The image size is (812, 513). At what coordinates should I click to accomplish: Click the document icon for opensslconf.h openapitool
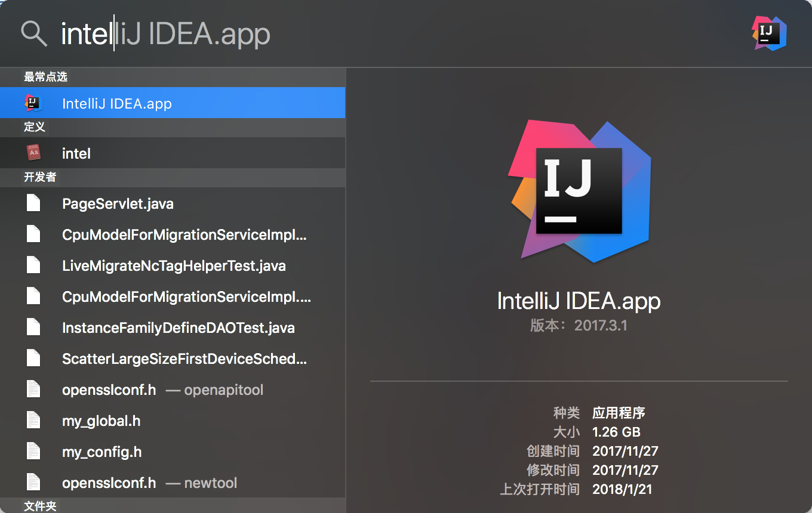(33, 390)
